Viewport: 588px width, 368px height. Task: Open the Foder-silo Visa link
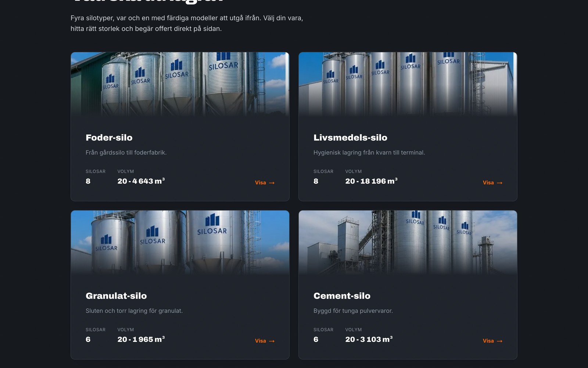pyautogui.click(x=265, y=183)
